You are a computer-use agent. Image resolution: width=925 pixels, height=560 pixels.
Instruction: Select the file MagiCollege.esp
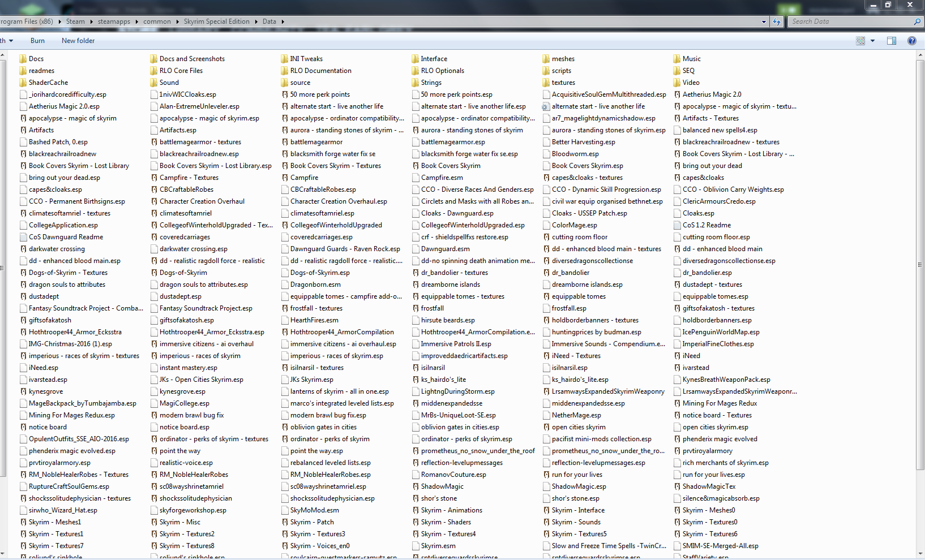[184, 403]
